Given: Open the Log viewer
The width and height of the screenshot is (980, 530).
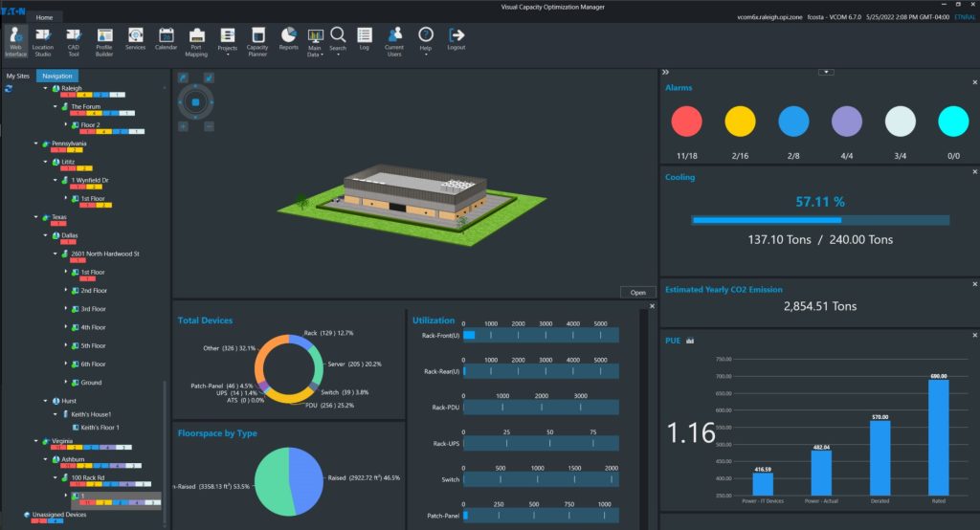Looking at the screenshot, I should [364, 38].
